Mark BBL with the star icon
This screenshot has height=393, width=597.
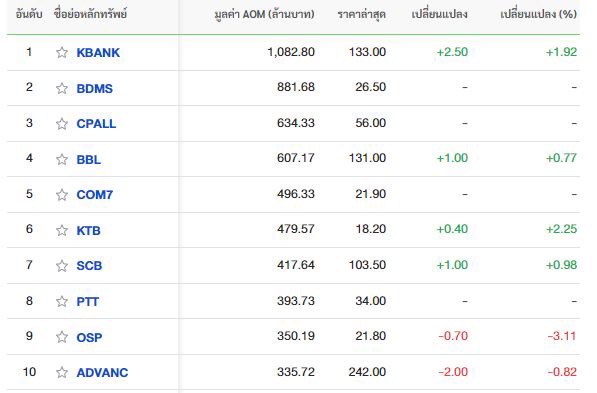pos(62,159)
